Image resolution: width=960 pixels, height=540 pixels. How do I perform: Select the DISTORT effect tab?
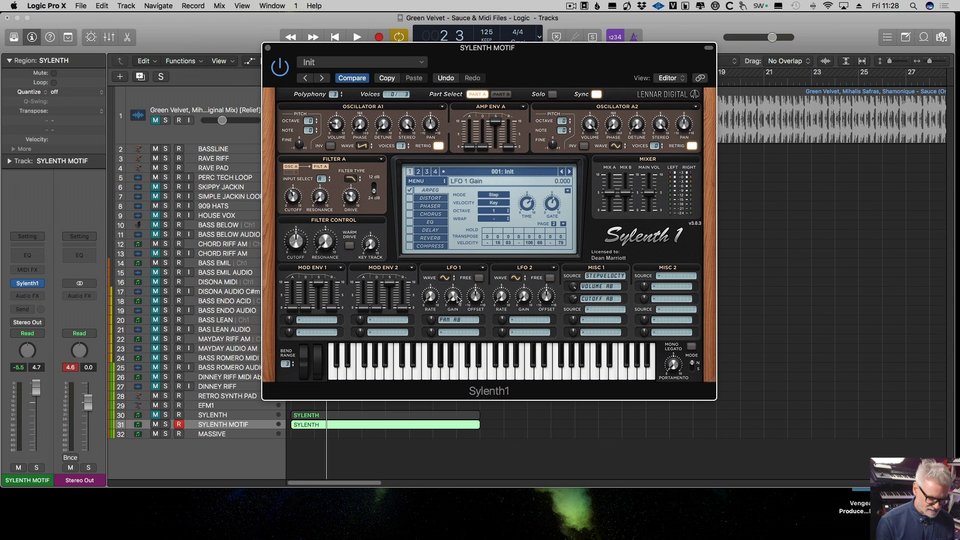(430, 198)
